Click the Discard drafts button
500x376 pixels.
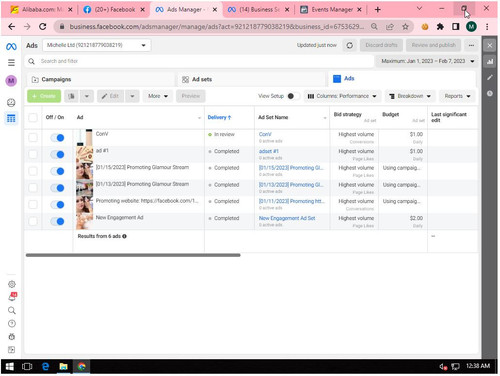[x=381, y=45]
